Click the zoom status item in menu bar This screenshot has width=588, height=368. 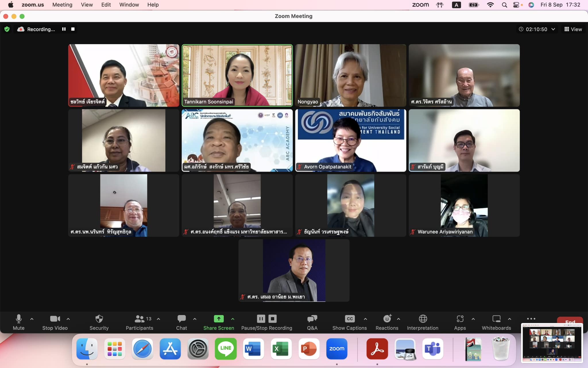click(420, 5)
